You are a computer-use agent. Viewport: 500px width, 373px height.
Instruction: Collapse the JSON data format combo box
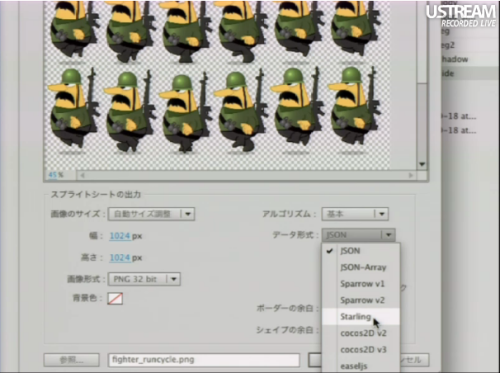click(x=358, y=235)
